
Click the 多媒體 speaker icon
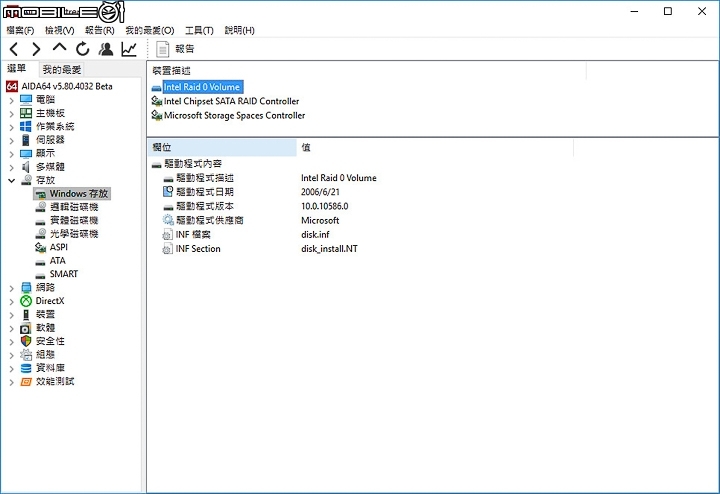[x=26, y=167]
